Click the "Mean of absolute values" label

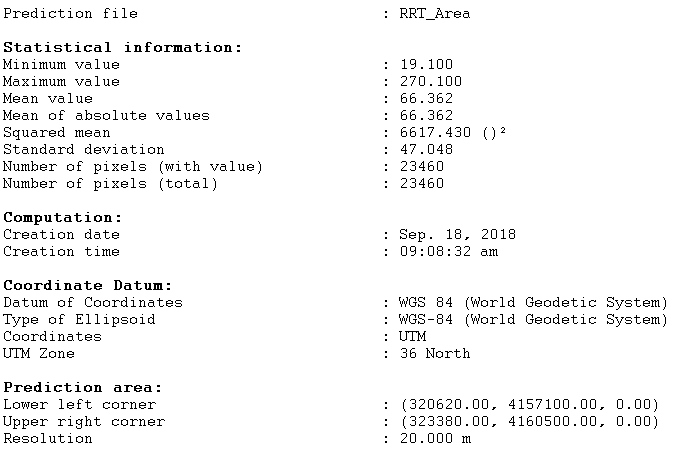coord(106,116)
